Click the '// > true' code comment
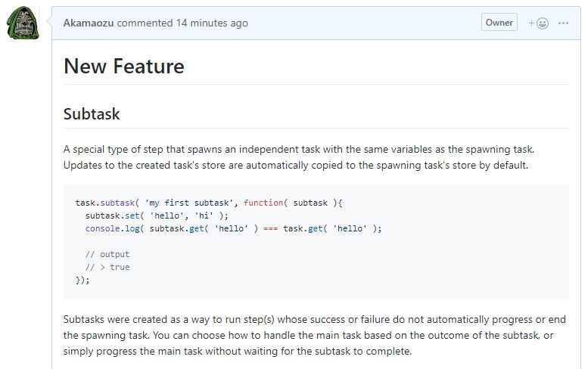The height and width of the screenshot is (369, 588). pos(107,267)
